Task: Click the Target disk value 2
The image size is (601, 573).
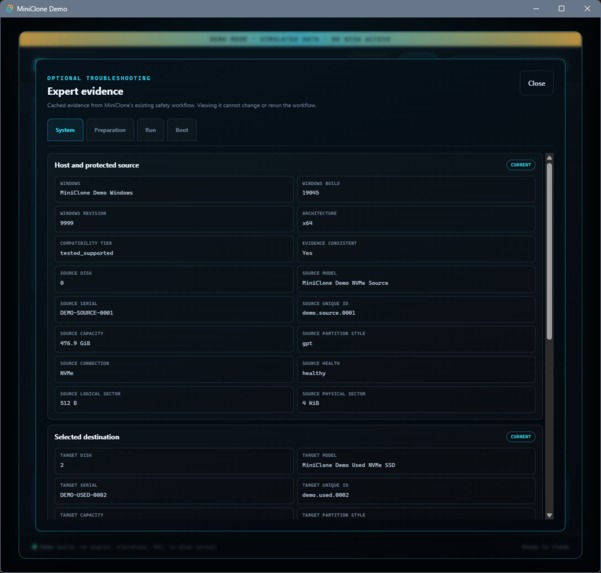Action: (62, 465)
